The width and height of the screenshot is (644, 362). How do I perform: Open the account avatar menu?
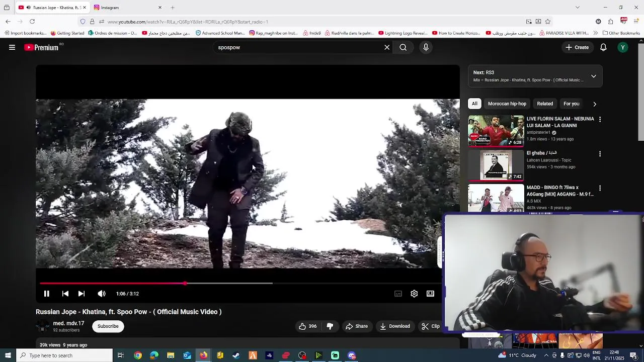[x=623, y=47]
